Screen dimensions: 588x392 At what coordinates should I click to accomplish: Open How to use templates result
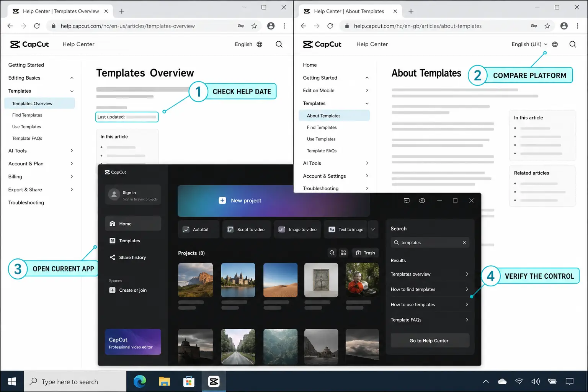430,305
